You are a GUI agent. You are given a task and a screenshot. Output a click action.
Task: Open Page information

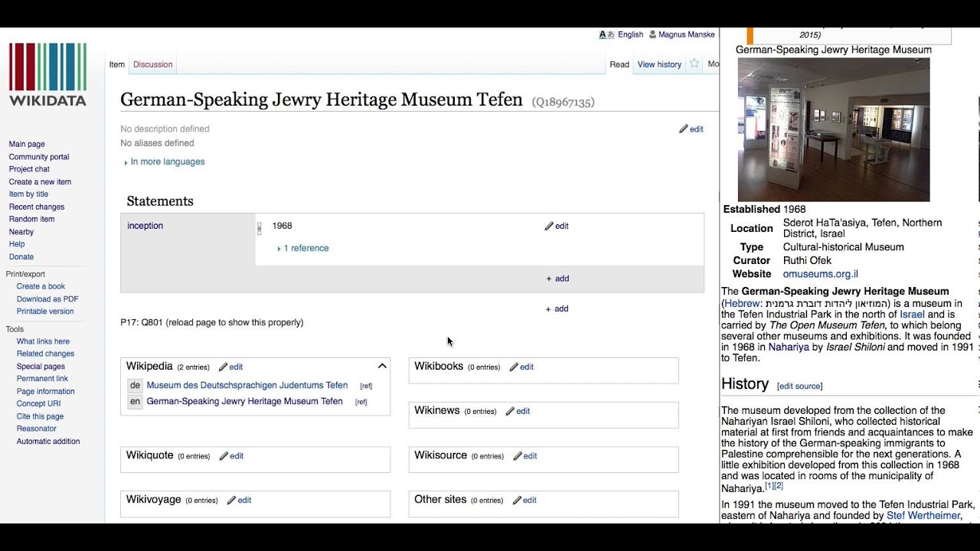(x=45, y=391)
